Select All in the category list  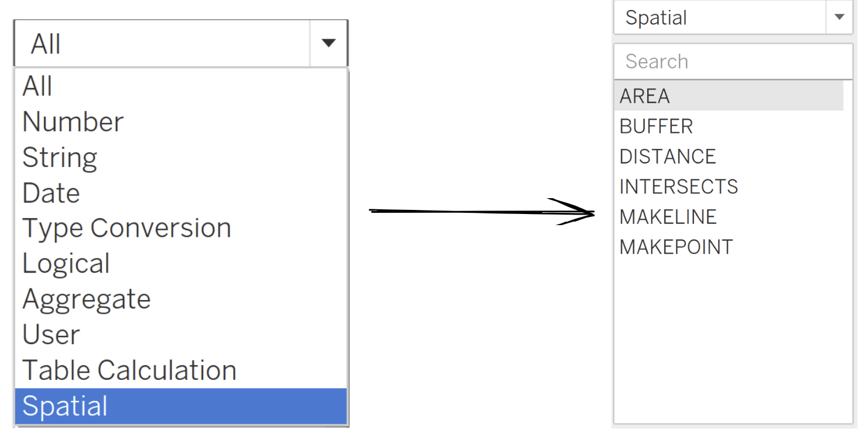pos(37,86)
